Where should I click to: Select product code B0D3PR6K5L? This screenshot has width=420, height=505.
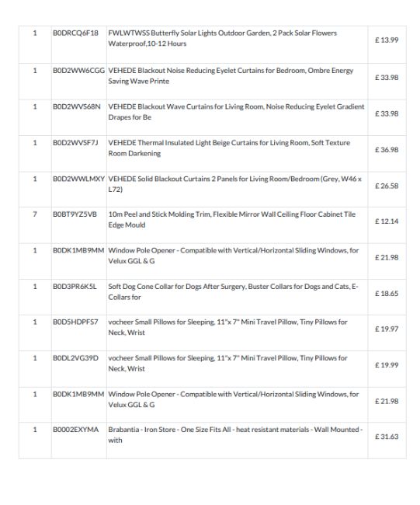click(x=75, y=287)
